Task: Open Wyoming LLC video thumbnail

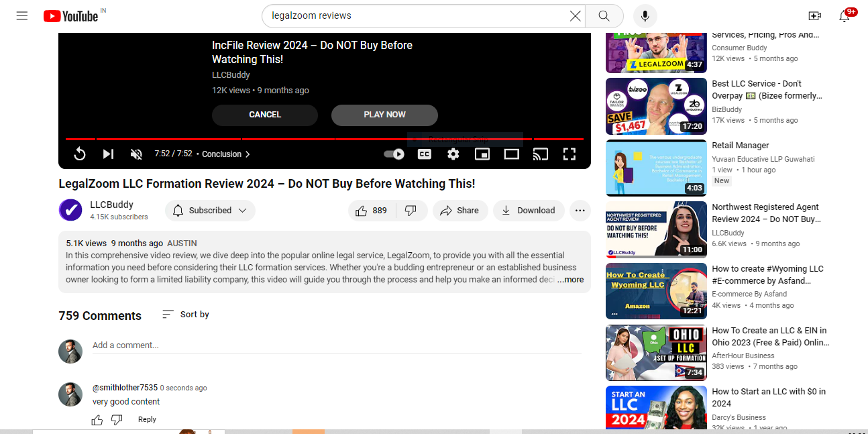Action: 656,291
